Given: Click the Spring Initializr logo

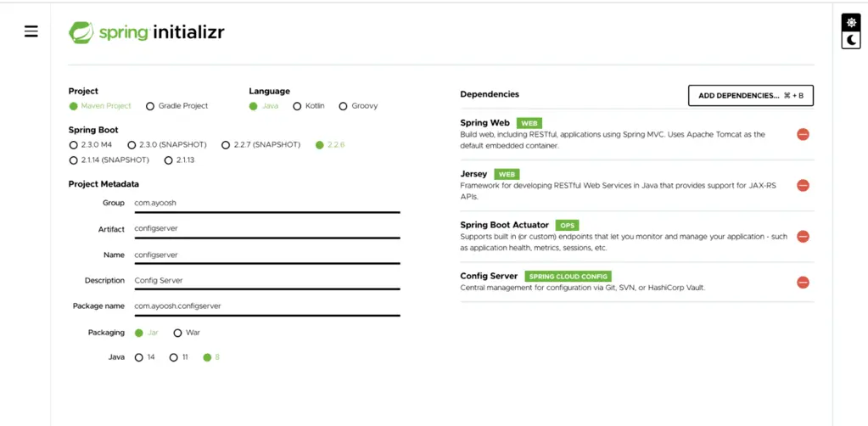Looking at the screenshot, I should (x=146, y=32).
